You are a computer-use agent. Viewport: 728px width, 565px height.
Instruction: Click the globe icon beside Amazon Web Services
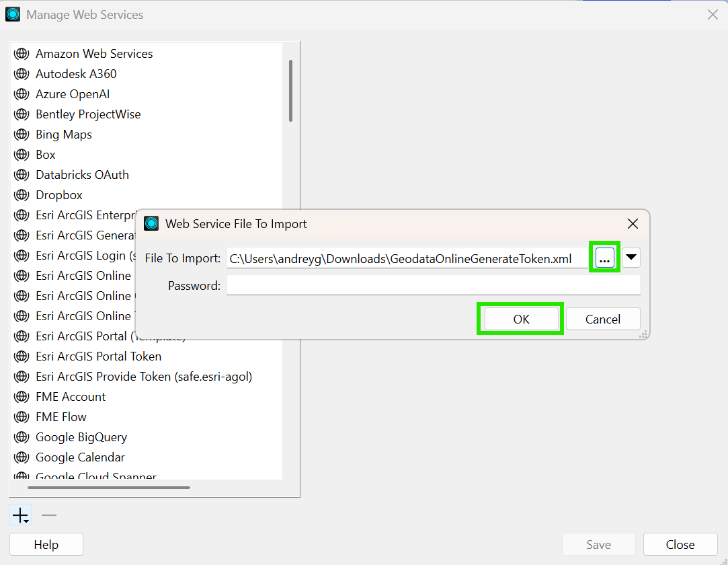point(22,54)
